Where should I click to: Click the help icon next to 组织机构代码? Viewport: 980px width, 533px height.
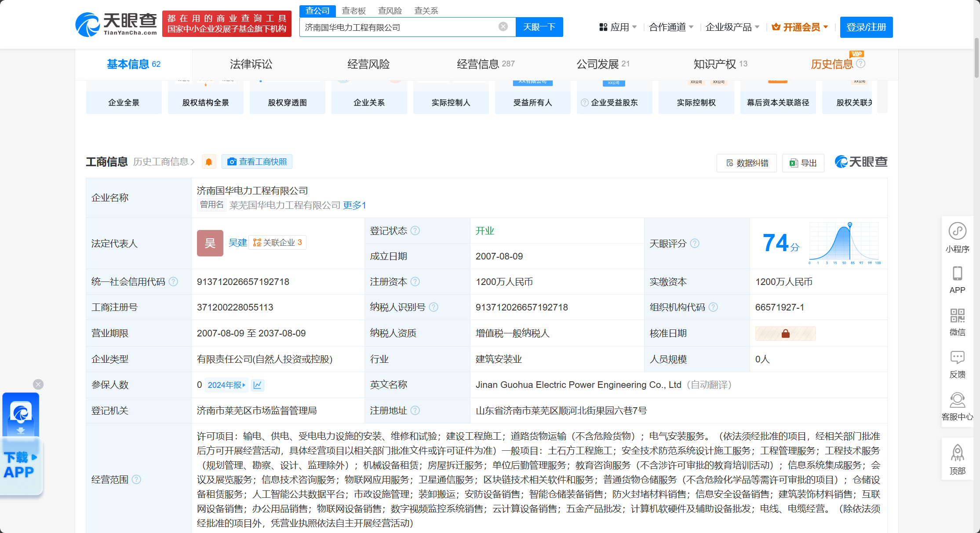point(713,307)
